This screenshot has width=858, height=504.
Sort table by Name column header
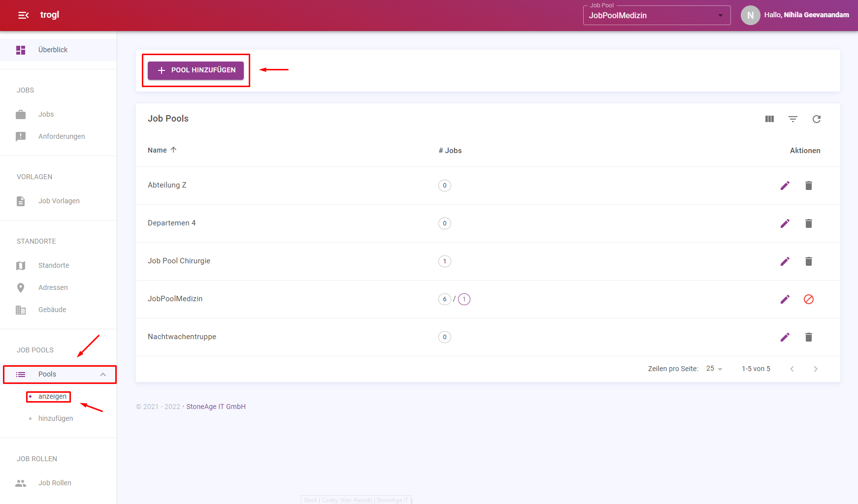pyautogui.click(x=158, y=150)
